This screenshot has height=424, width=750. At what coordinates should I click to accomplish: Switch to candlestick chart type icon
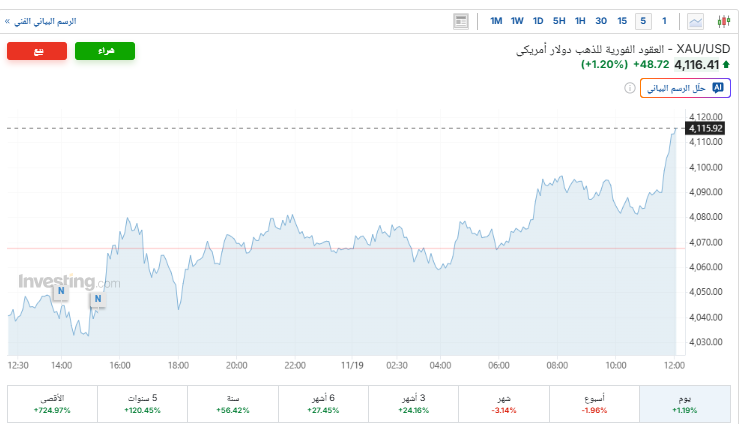click(x=724, y=20)
